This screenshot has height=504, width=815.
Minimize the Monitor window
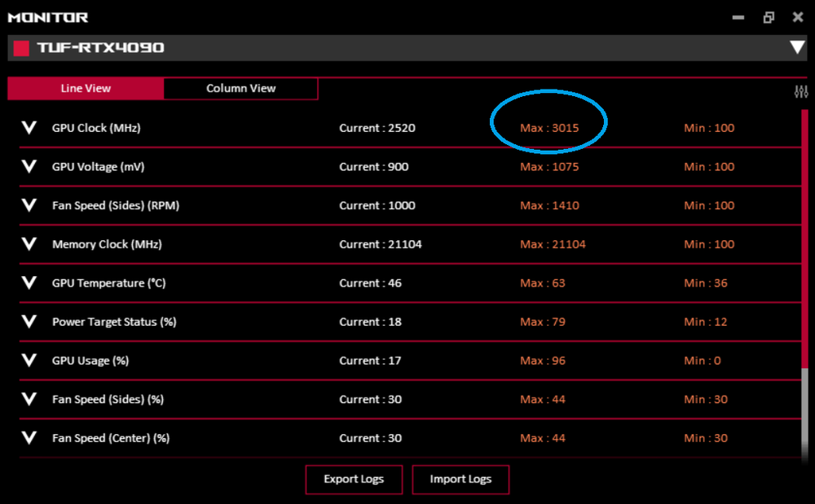[x=738, y=17]
